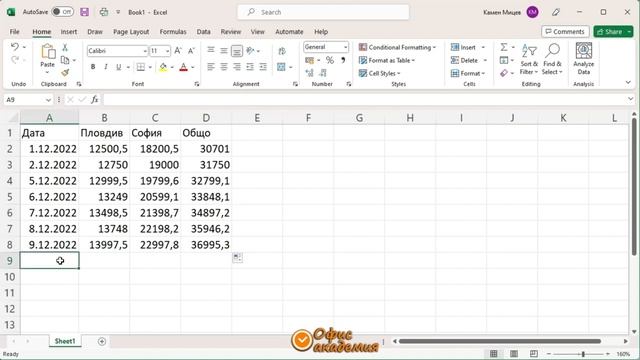Open the File menu
Screen dimensions: 640x360
15,31
